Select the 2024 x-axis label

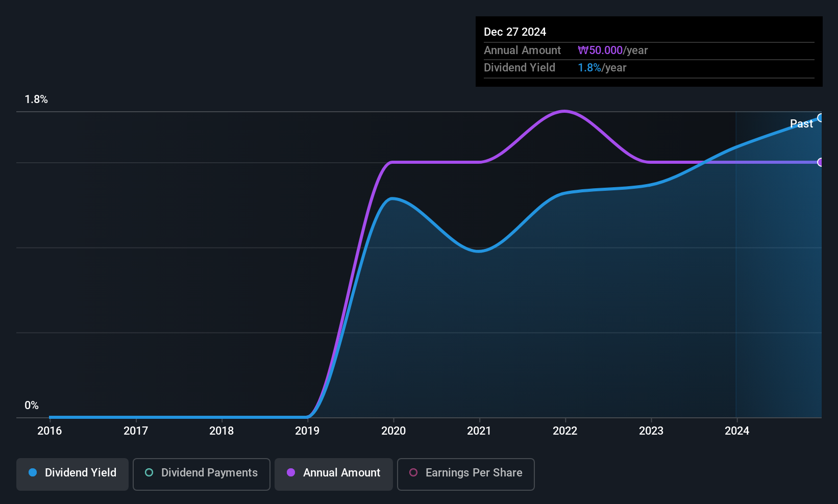(x=737, y=431)
